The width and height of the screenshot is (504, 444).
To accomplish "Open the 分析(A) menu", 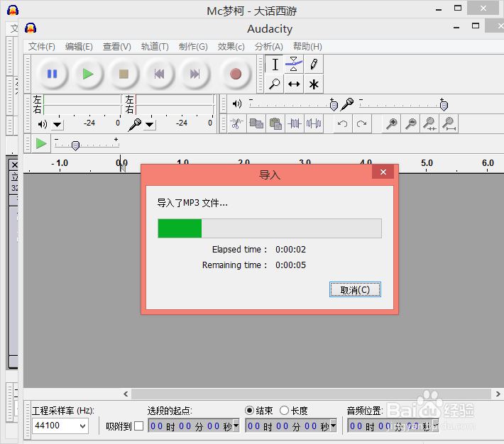I will click(269, 47).
